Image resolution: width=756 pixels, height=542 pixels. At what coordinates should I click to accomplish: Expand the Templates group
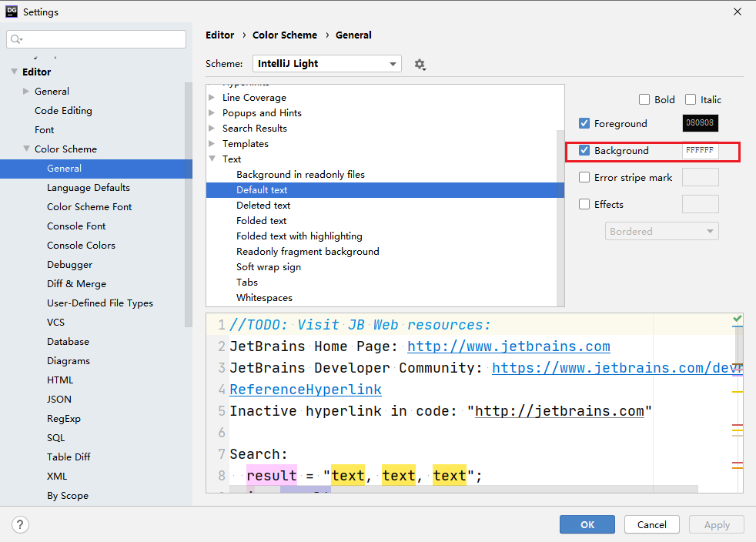[212, 144]
